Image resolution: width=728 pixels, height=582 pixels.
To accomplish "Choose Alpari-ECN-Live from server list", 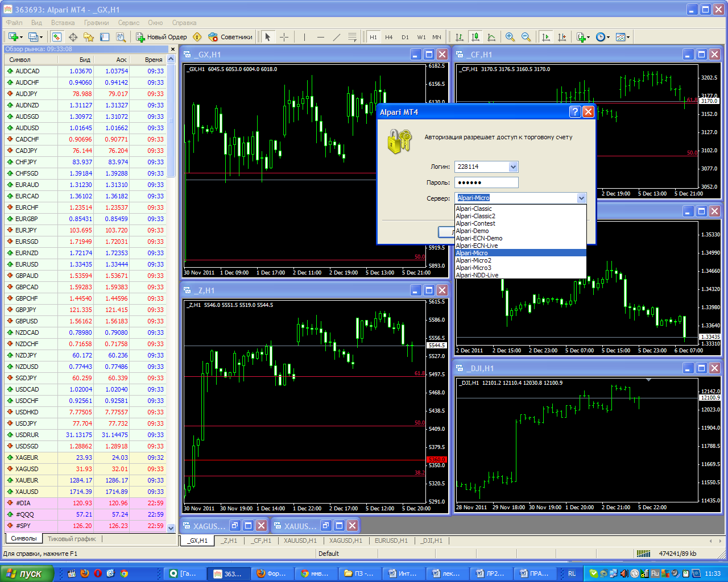I will pyautogui.click(x=520, y=246).
